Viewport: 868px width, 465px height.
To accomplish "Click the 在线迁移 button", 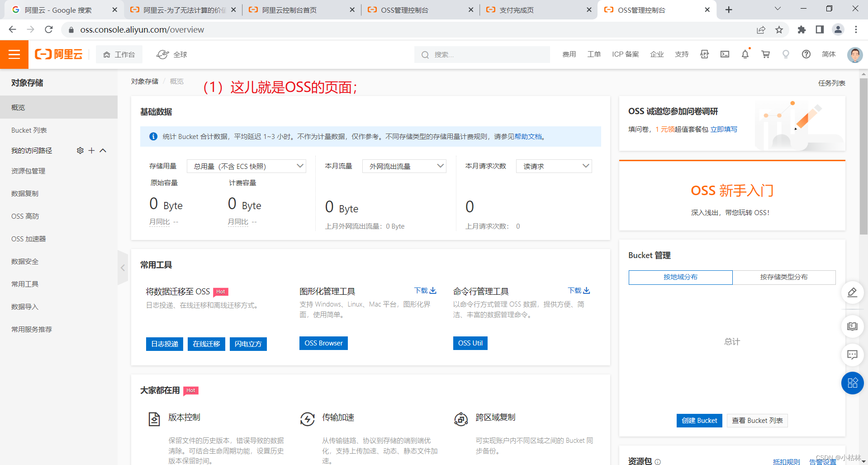I will coord(206,344).
